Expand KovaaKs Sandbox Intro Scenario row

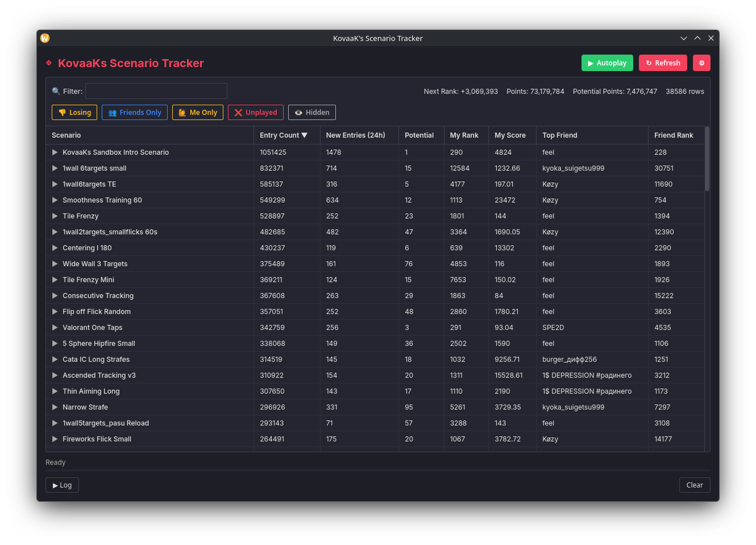[x=55, y=152]
